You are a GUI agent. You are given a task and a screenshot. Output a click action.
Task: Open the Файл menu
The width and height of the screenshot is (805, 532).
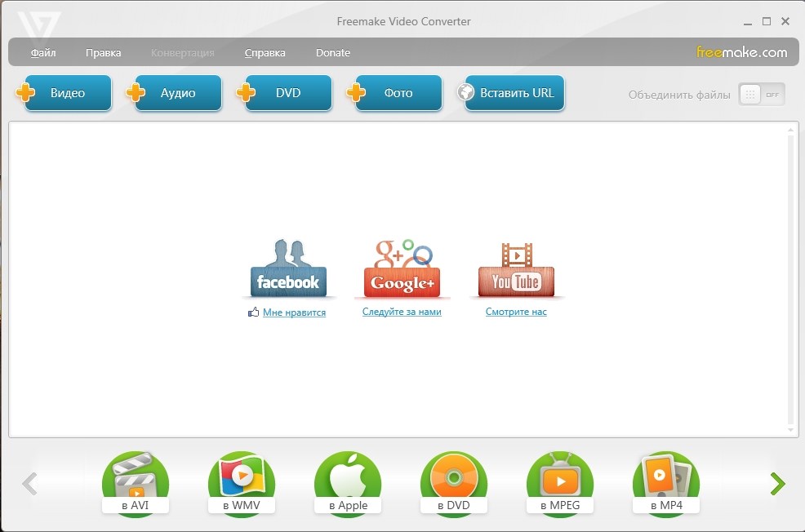click(x=43, y=53)
